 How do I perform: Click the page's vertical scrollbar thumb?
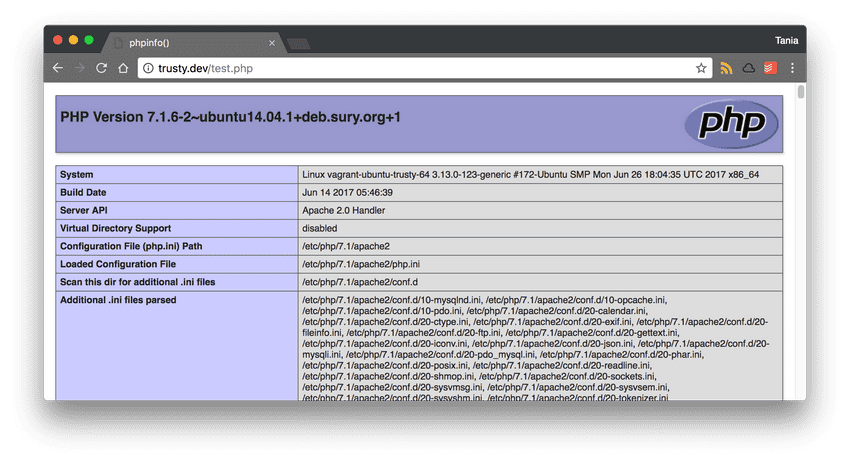[801, 92]
